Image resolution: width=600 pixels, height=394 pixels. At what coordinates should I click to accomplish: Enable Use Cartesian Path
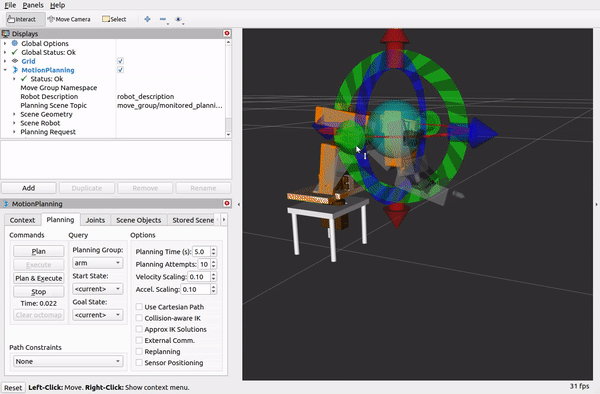click(x=139, y=307)
